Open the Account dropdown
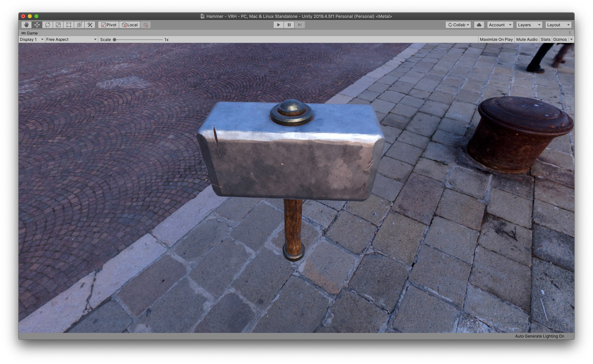The width and height of the screenshot is (593, 364). [500, 25]
